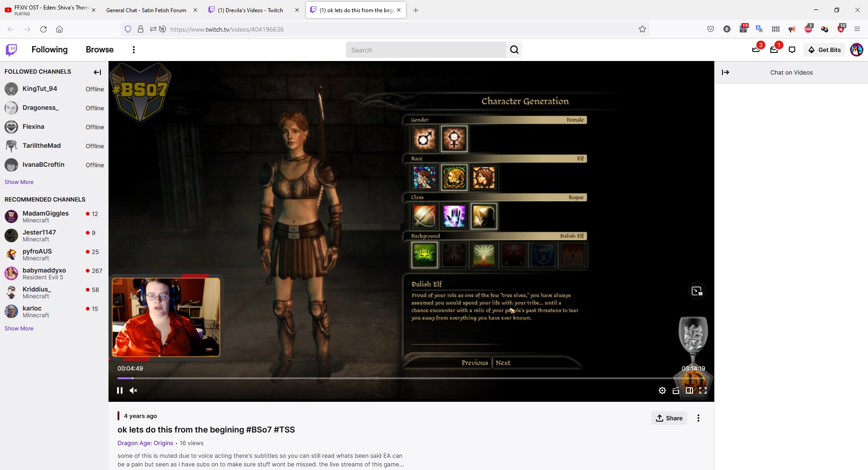Collapse the Chat on Videos panel
Image resolution: width=868 pixels, height=470 pixels.
tap(726, 72)
